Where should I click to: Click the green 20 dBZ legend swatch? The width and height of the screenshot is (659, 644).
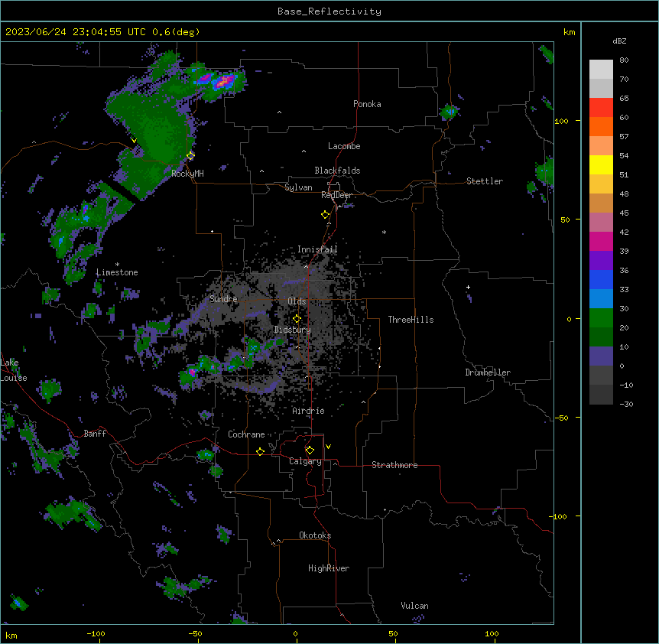tap(601, 318)
